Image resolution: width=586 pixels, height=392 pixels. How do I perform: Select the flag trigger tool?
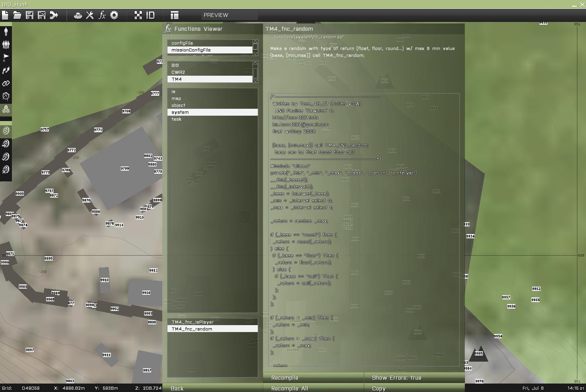click(x=6, y=57)
